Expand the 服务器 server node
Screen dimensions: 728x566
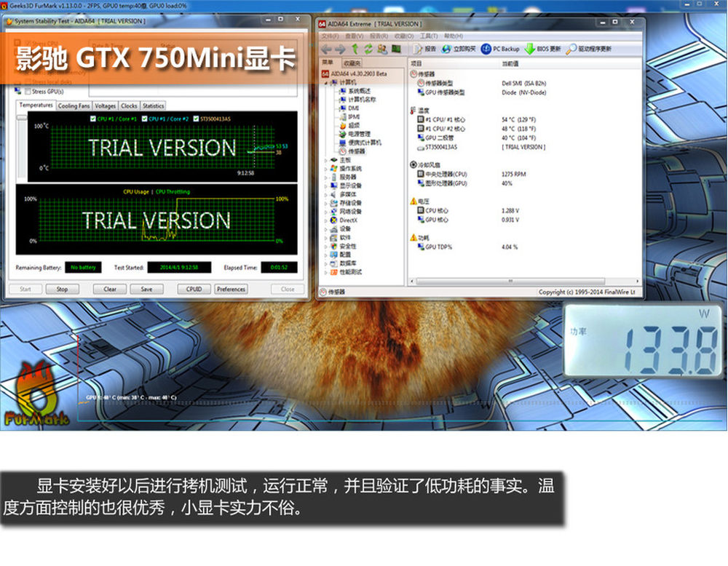pos(325,178)
